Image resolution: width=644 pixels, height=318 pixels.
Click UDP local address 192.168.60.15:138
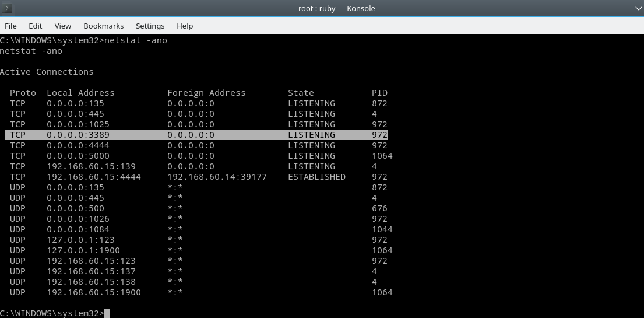coord(91,281)
